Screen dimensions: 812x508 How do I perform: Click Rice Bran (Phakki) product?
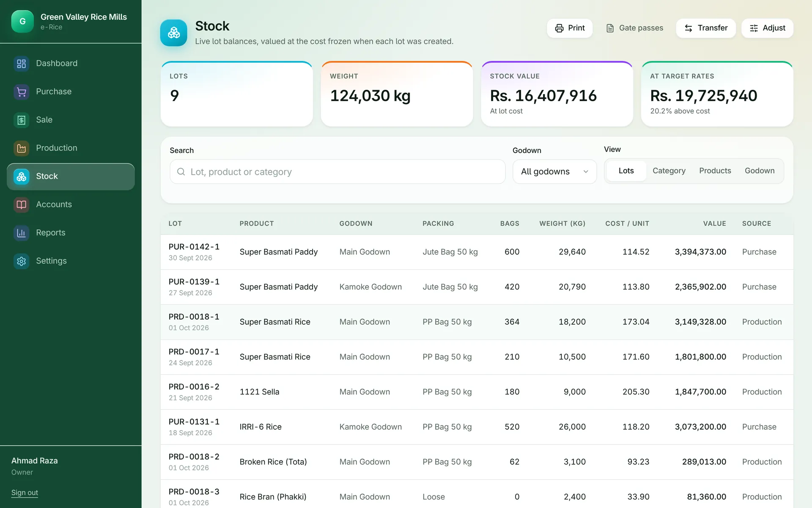[273, 497]
